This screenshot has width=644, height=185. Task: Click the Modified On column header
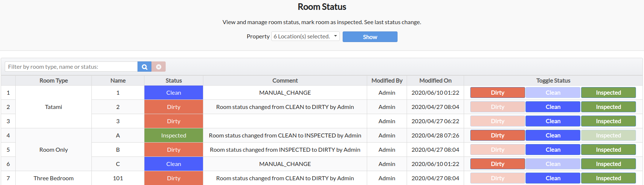pos(435,81)
